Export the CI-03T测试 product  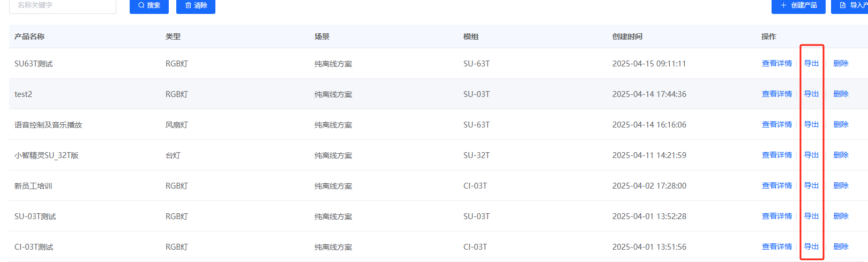click(x=811, y=246)
